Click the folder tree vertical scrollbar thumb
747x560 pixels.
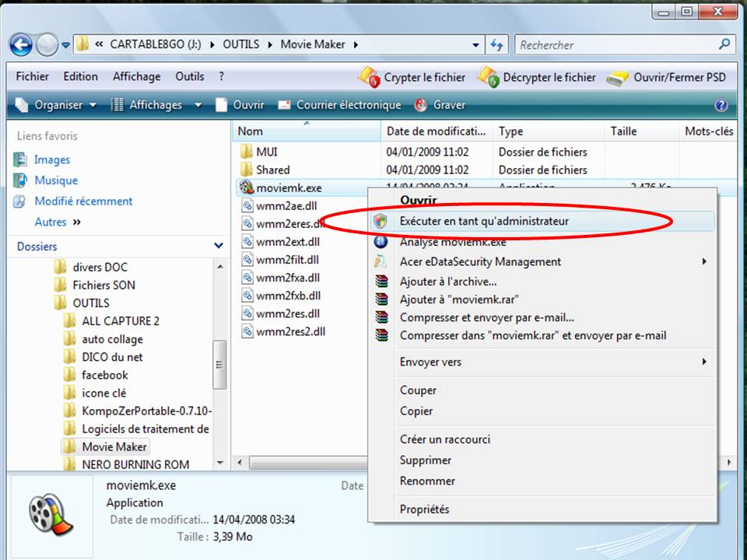click(219, 365)
